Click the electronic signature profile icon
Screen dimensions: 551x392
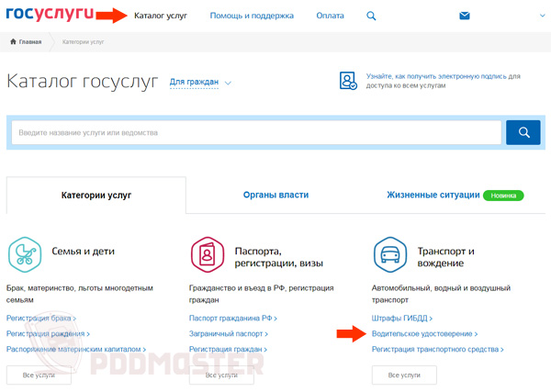click(x=348, y=81)
